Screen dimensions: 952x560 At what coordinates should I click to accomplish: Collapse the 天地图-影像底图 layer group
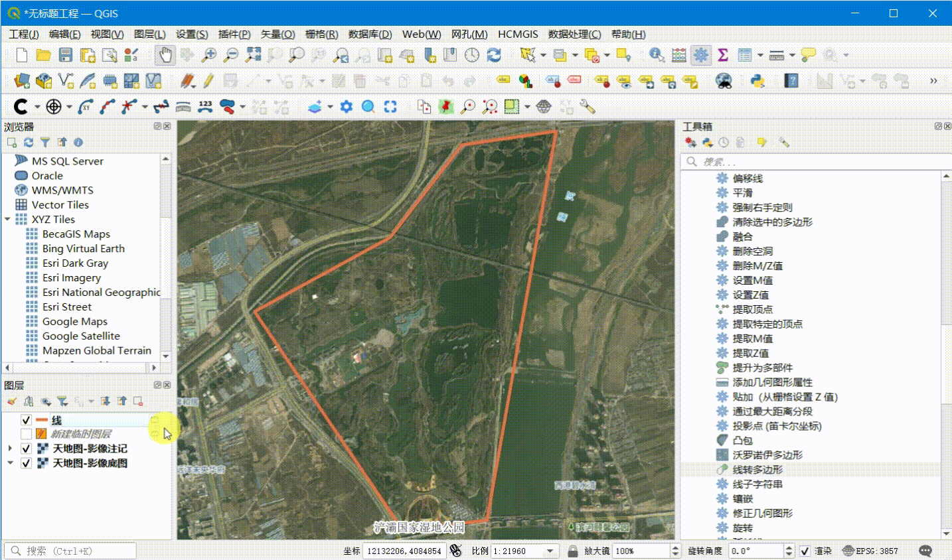tap(10, 463)
